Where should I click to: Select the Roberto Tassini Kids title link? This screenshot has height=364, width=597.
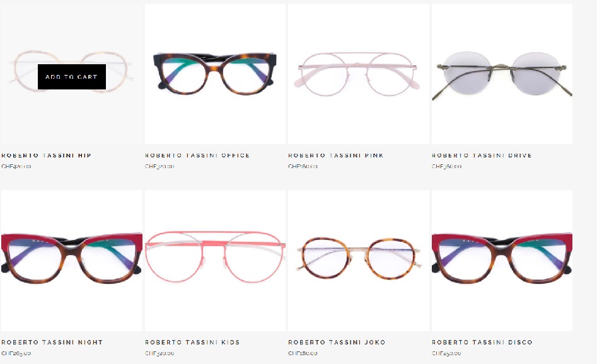coord(192,342)
